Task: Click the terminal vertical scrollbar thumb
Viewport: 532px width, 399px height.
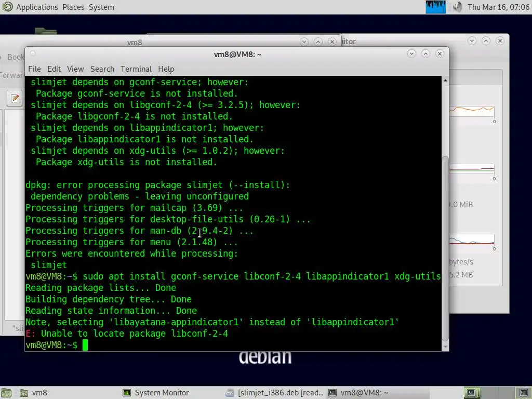Action: tap(445, 249)
